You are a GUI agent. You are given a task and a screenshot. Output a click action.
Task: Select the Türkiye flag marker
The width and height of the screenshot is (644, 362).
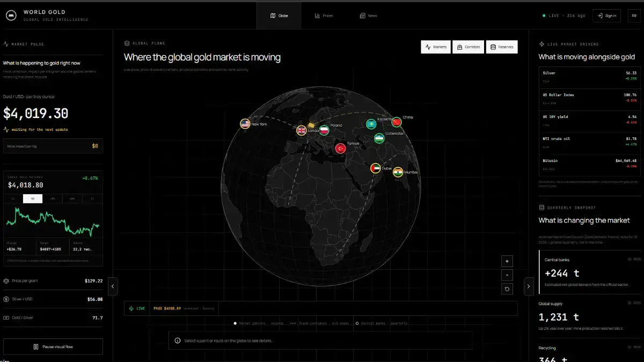pyautogui.click(x=340, y=149)
